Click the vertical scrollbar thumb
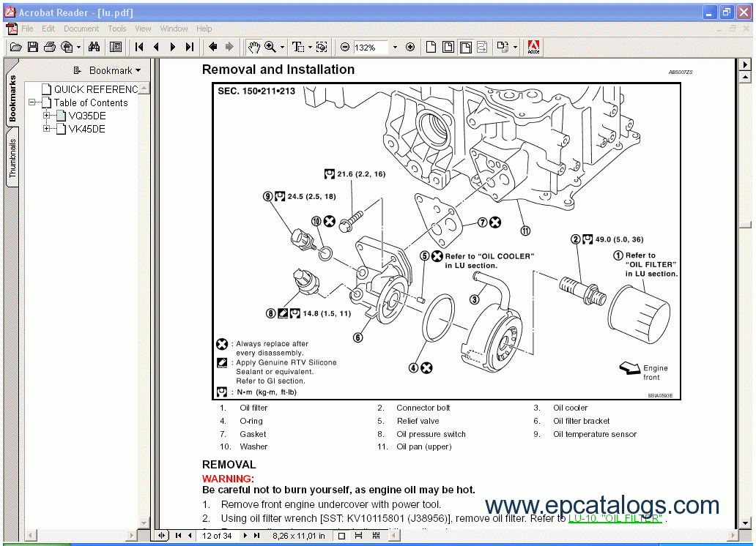 point(746,224)
